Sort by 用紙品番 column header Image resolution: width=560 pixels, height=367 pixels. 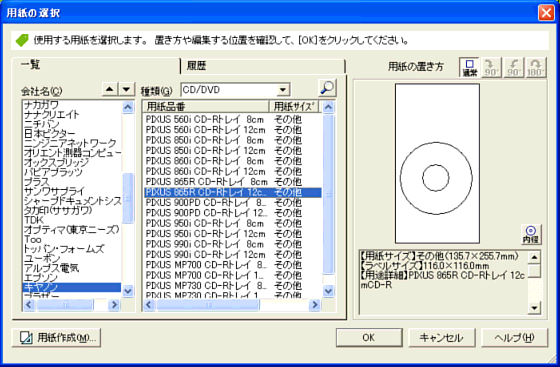(205, 106)
